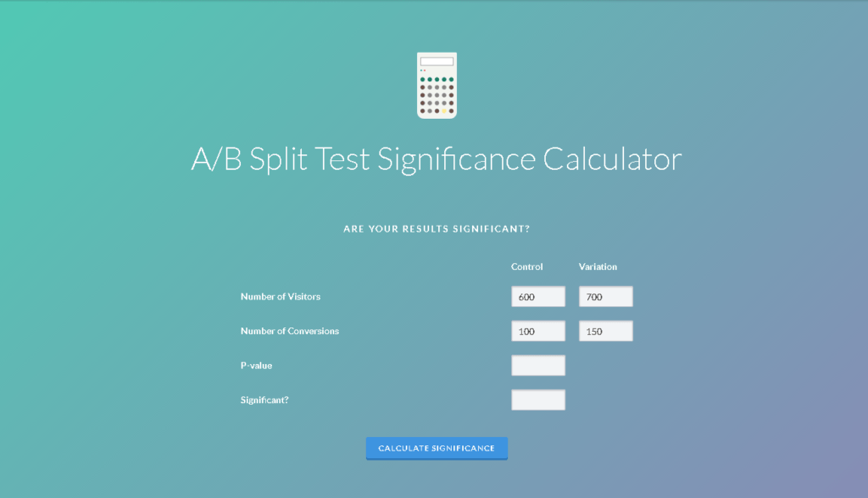This screenshot has height=498, width=868.
Task: Click the 'Significant?' row label
Action: pos(264,400)
